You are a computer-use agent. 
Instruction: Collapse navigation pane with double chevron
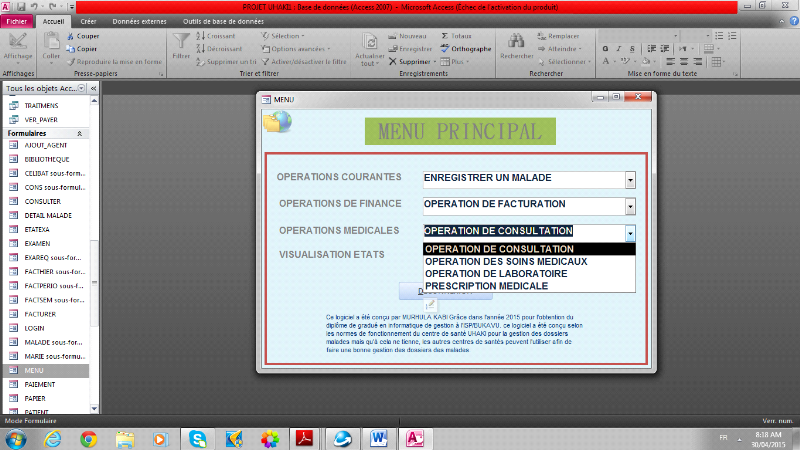93,88
